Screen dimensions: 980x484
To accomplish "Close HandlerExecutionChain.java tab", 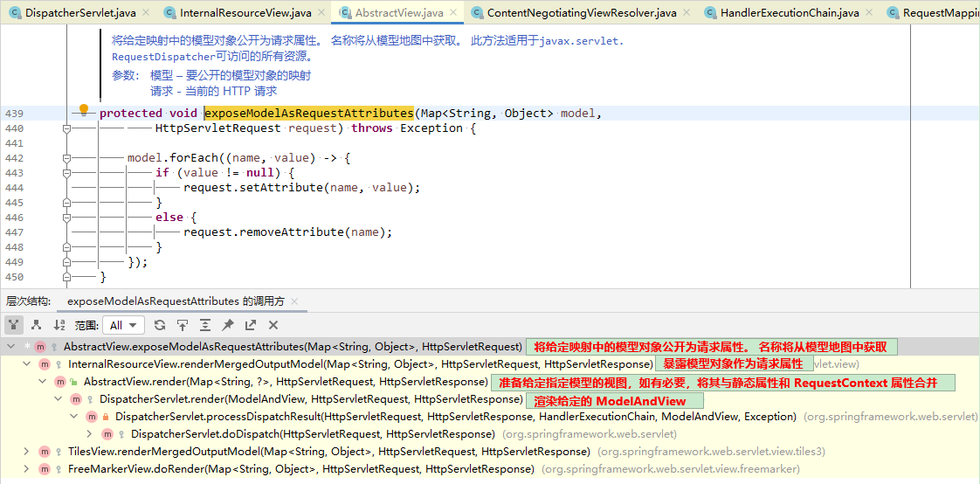I will pos(867,12).
